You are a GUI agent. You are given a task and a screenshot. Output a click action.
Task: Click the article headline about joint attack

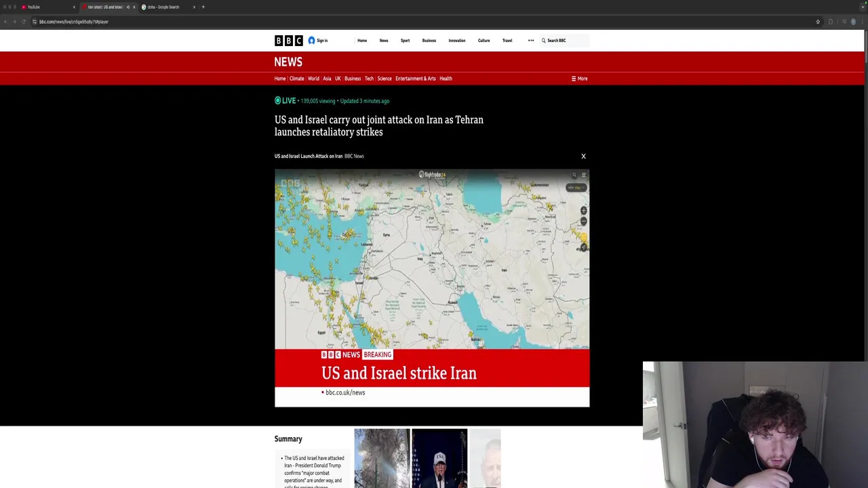point(379,125)
